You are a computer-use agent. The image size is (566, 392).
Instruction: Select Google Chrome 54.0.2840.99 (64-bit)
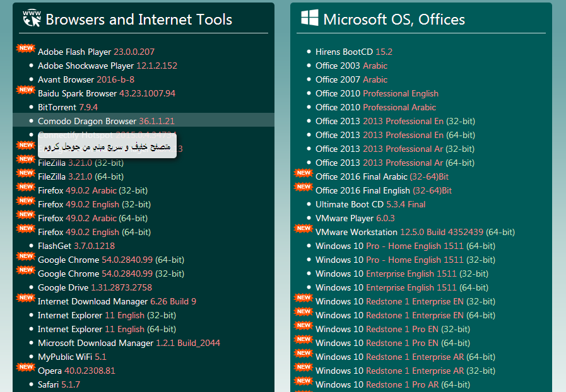click(x=111, y=260)
